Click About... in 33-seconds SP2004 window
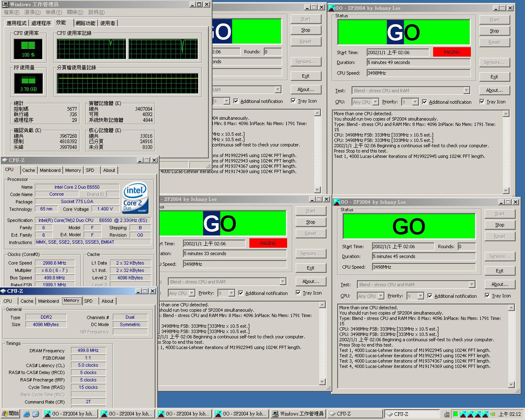The image size is (525, 420). 310,281
